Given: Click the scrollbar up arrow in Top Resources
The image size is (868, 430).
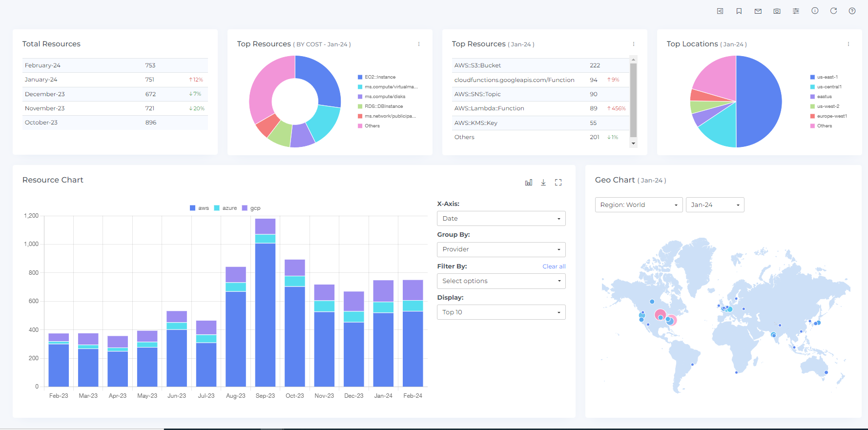Looking at the screenshot, I should (634, 60).
